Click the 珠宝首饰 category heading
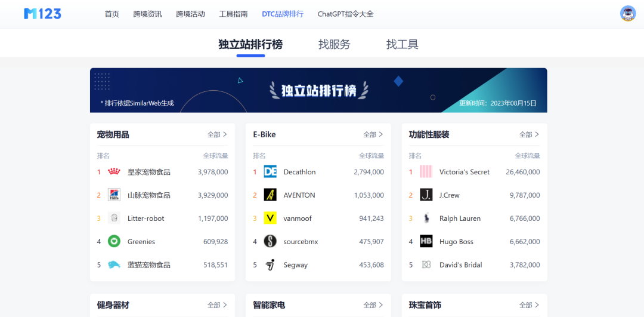This screenshot has width=644, height=317. pos(425,305)
